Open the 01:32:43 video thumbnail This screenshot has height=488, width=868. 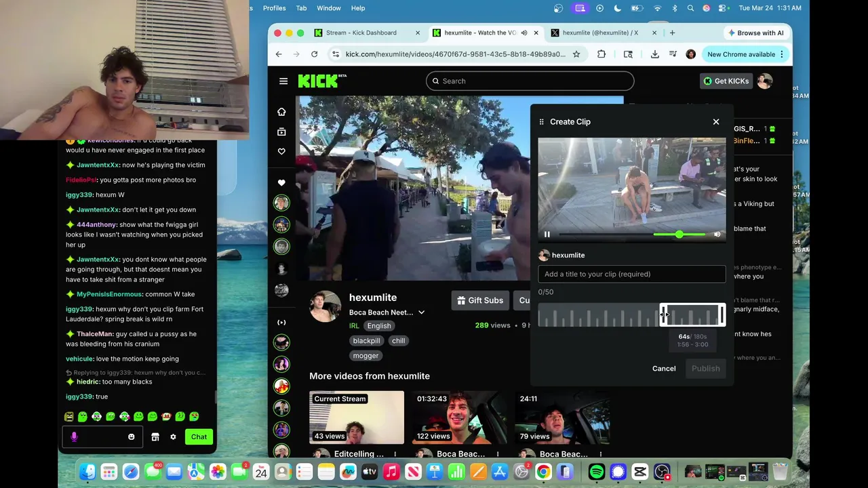coord(459,417)
